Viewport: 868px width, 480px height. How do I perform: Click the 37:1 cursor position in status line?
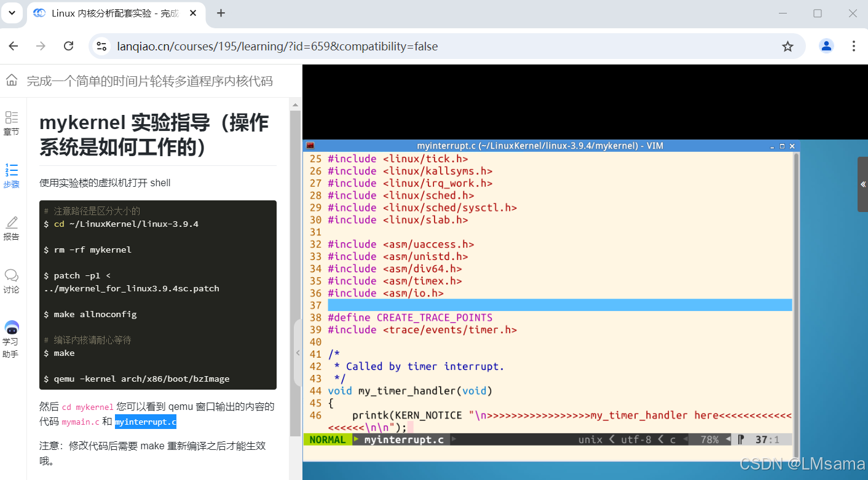click(767, 439)
